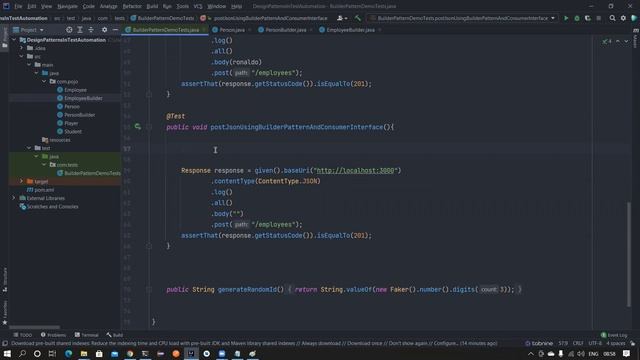Click the JetBrains toolbox icon at top right
Screen dimensions: 640x360
pos(634,18)
